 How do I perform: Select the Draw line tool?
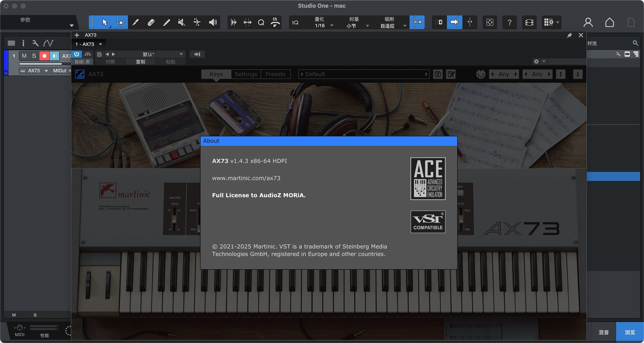coord(166,22)
